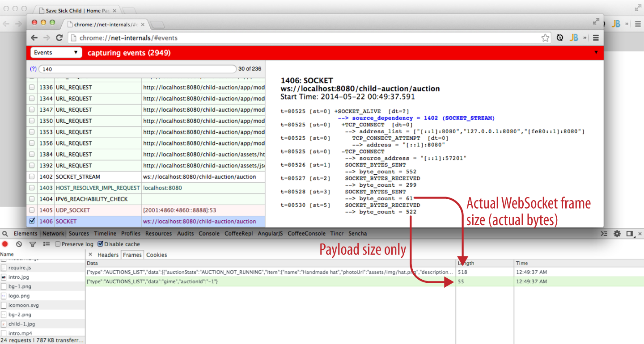This screenshot has width=644, height=344.
Task: Open the Events view dropdown
Action: tap(56, 53)
